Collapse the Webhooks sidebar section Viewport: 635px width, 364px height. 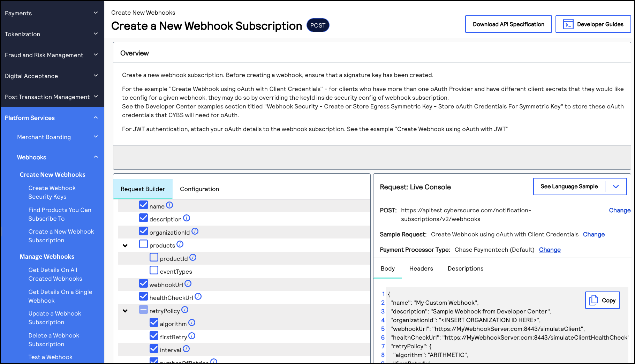tap(96, 157)
